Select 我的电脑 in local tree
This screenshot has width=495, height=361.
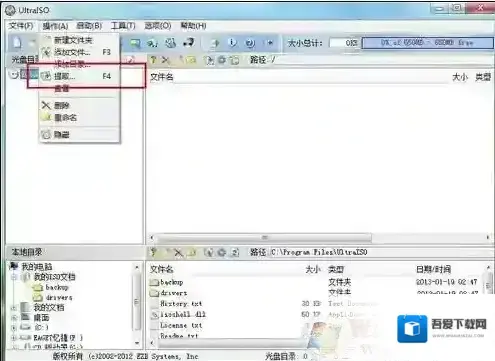pos(37,267)
